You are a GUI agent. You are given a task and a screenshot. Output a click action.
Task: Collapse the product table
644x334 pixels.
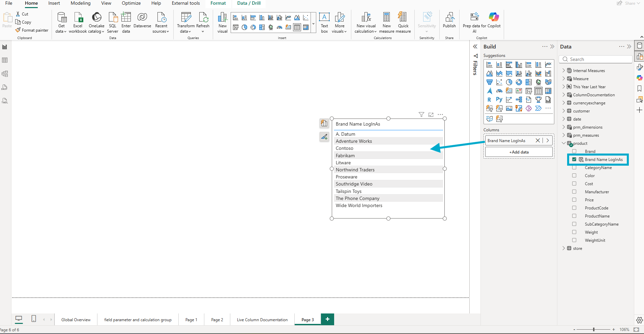point(563,143)
